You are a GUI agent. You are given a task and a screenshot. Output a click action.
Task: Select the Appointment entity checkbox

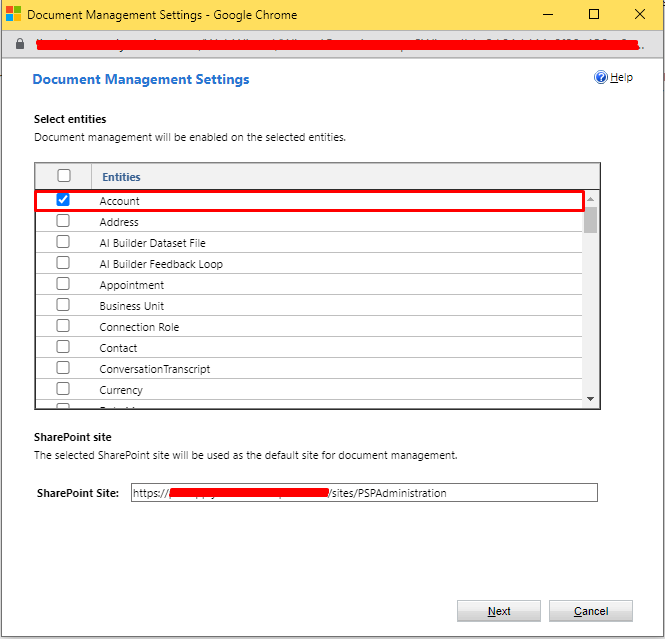[63, 284]
